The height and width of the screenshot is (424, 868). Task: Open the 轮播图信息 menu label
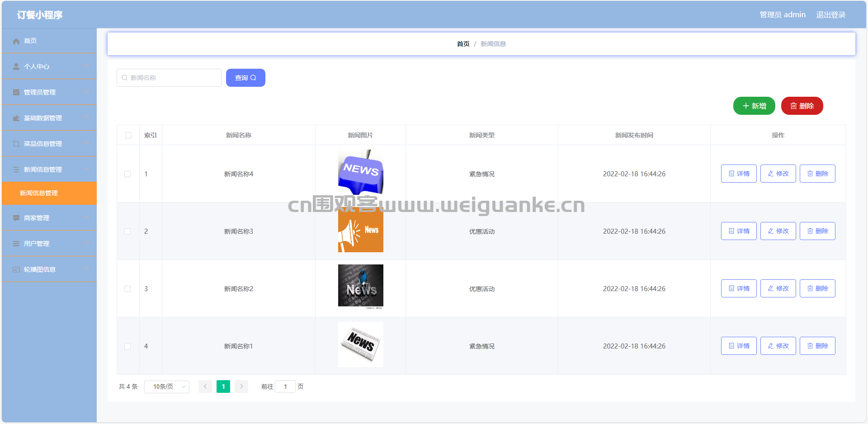[x=40, y=269]
